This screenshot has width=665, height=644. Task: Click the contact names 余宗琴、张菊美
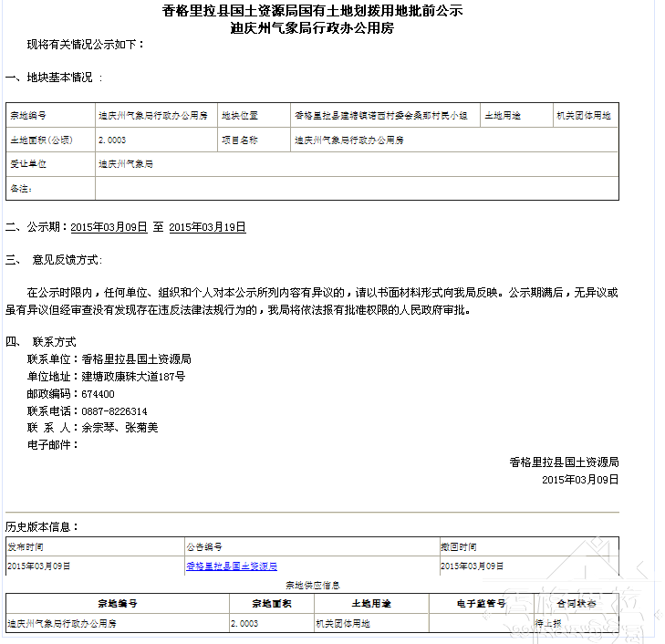[x=119, y=428]
